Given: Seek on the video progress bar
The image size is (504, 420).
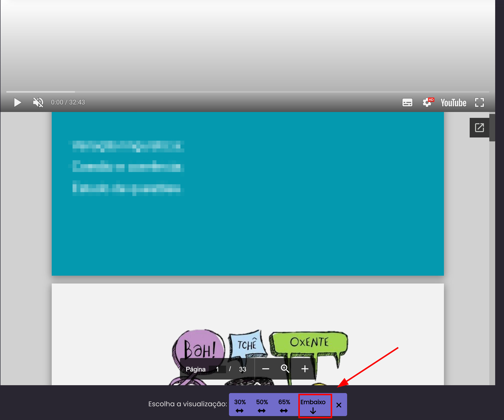Looking at the screenshot, I should click(245, 92).
